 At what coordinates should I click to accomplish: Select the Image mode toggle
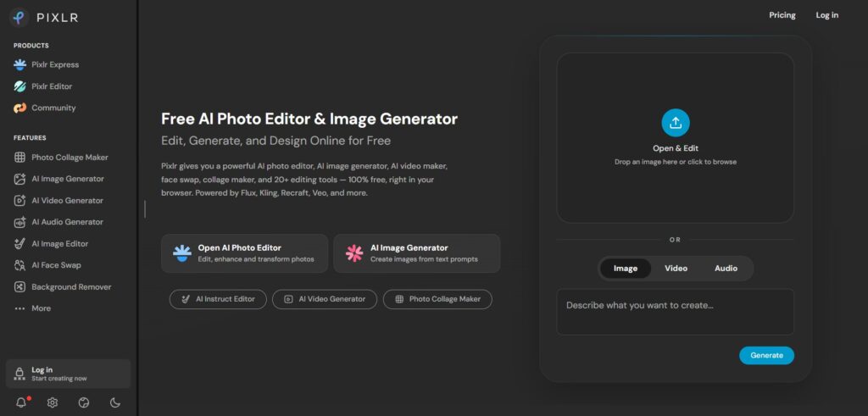click(626, 269)
